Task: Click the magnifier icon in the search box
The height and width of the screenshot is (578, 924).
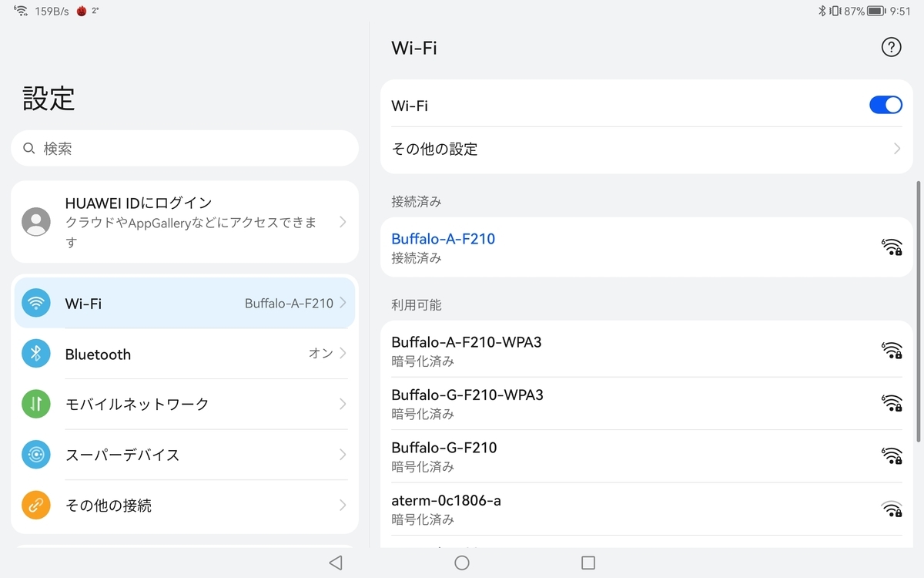Action: (x=29, y=148)
